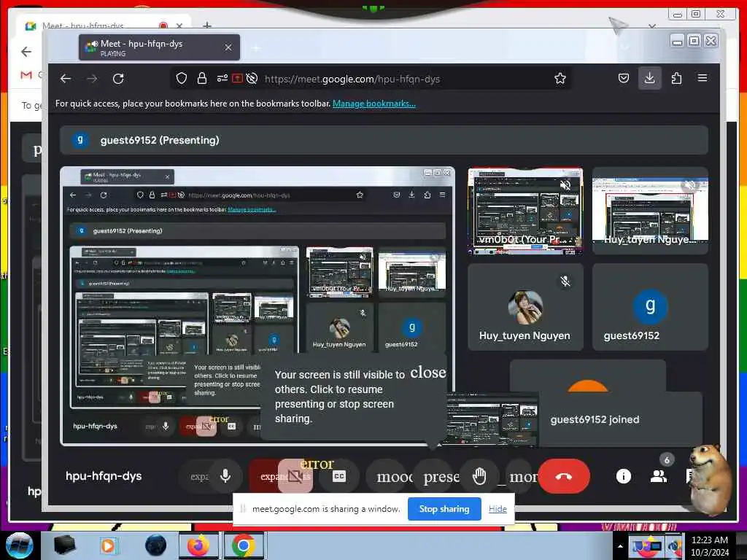Close the Meet hpu-hfqn-dys Firefox tab
Image resolution: width=747 pixels, height=560 pixels.
click(x=228, y=47)
